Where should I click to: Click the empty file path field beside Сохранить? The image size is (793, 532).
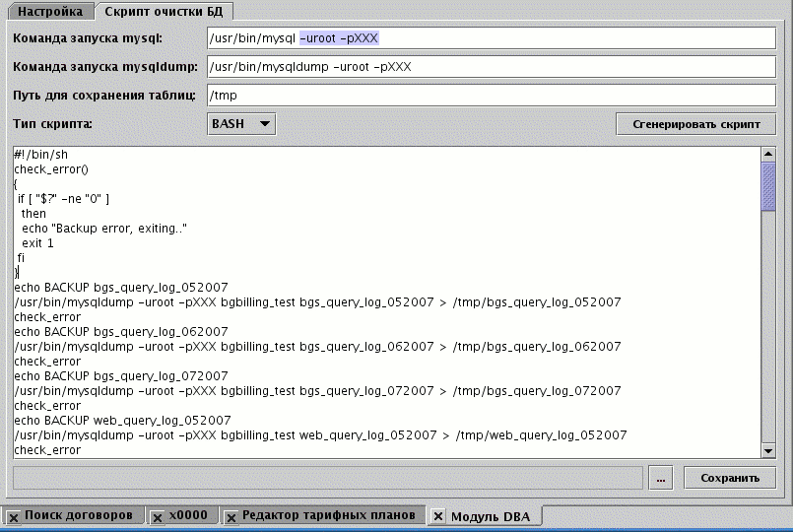click(328, 478)
